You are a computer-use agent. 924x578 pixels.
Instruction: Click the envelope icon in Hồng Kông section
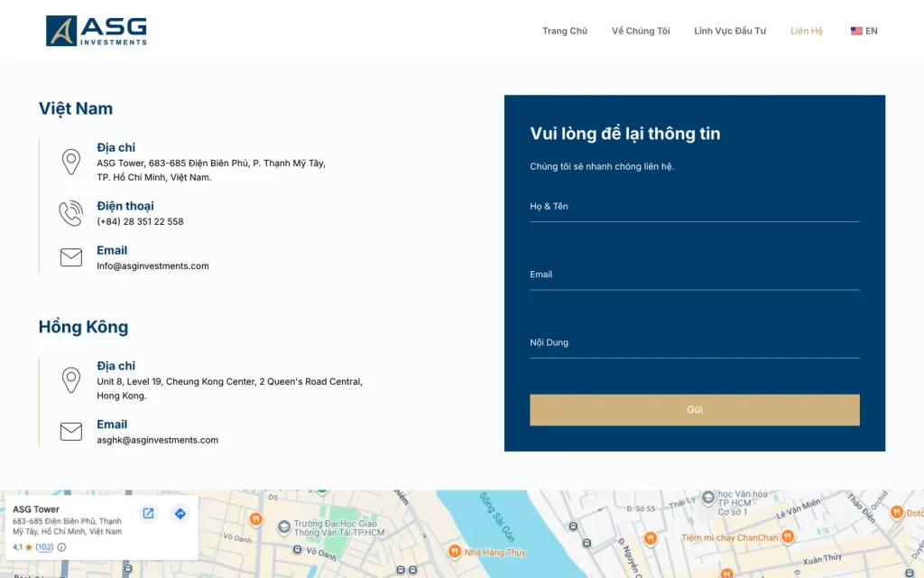[71, 431]
